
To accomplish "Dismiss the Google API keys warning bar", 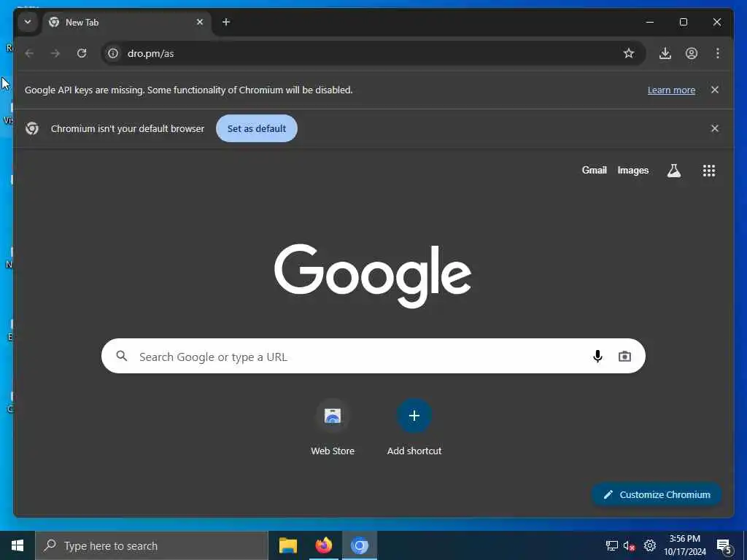I will [x=715, y=90].
